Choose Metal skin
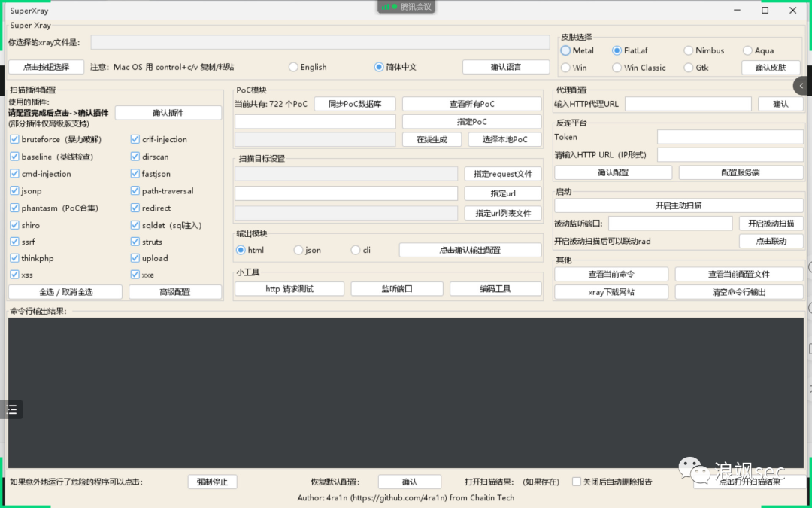The image size is (812, 508). click(565, 50)
